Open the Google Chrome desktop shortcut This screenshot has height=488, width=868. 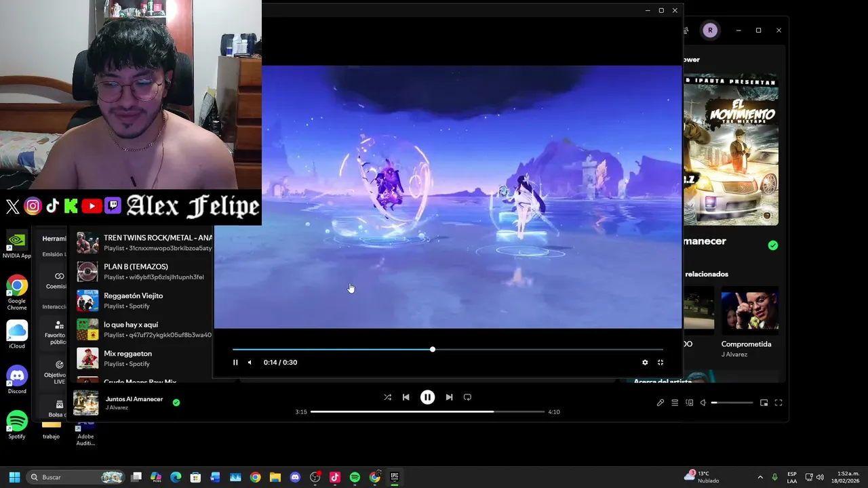click(x=17, y=293)
